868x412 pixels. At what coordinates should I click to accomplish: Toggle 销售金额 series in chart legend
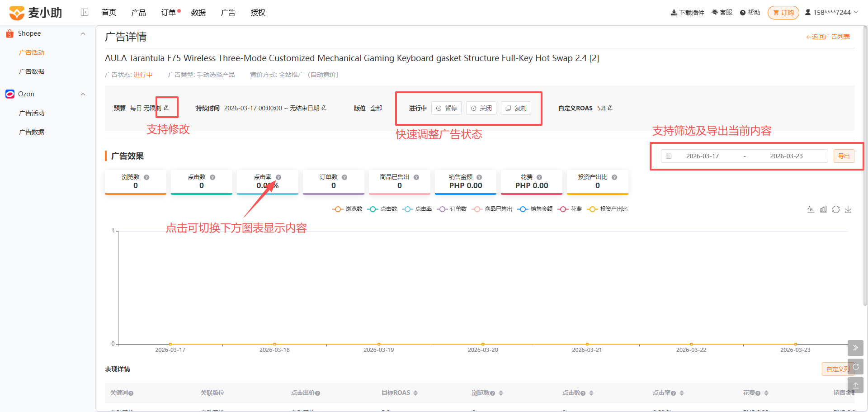coord(535,209)
